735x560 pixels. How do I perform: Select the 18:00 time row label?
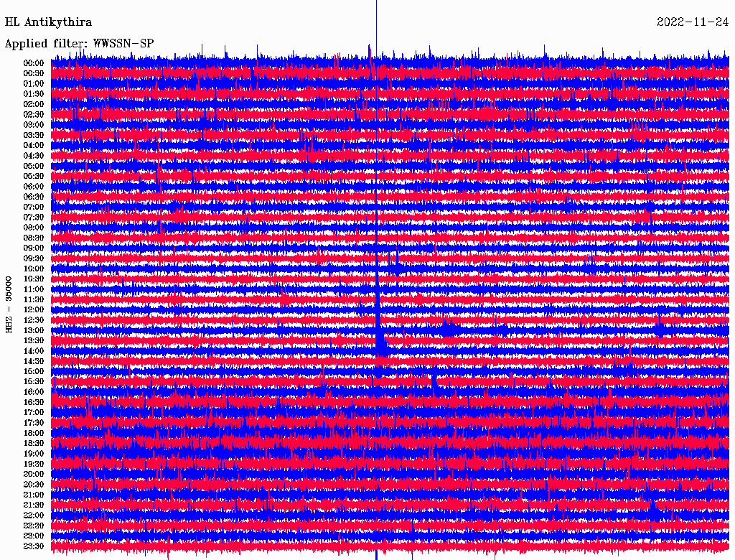[x=33, y=433]
